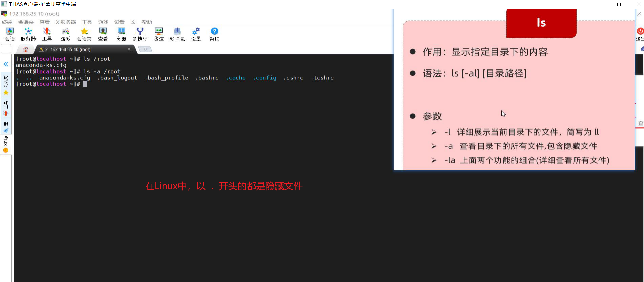Click the red ls title on the slide
The image size is (644, 282).
pos(541,23)
